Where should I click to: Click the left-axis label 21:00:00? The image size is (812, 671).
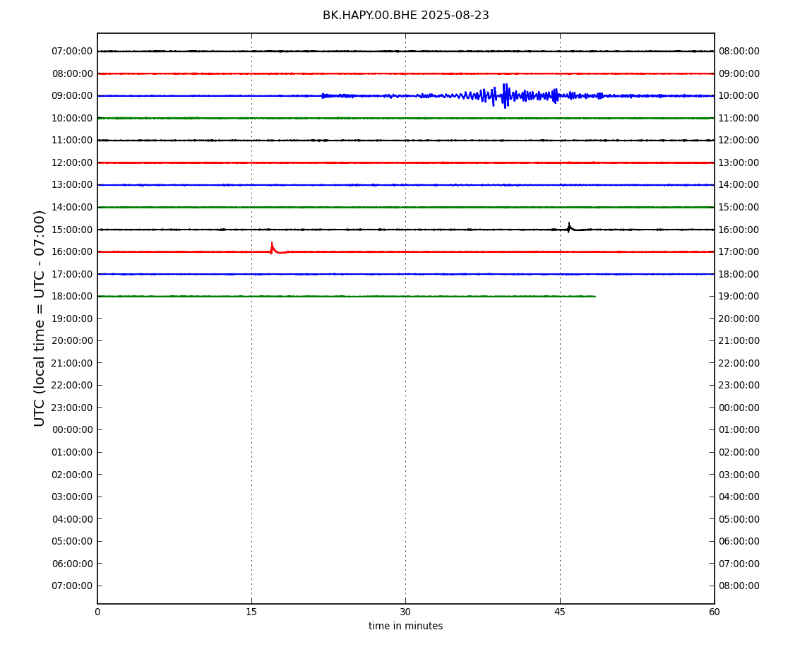point(73,363)
